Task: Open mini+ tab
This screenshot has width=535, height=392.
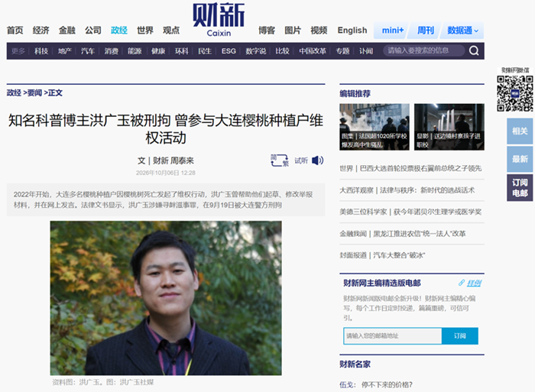Action: [x=392, y=31]
